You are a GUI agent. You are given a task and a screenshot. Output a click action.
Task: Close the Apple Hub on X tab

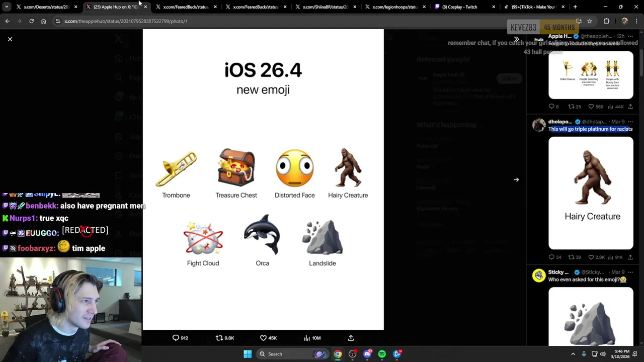coord(145,7)
